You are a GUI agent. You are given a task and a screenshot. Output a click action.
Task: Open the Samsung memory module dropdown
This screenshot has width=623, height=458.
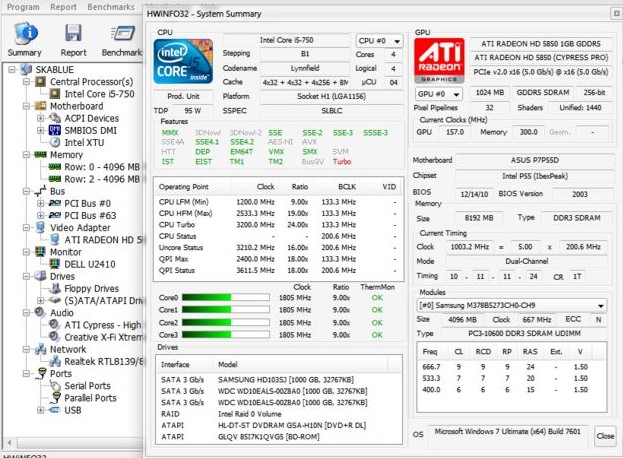(x=512, y=305)
